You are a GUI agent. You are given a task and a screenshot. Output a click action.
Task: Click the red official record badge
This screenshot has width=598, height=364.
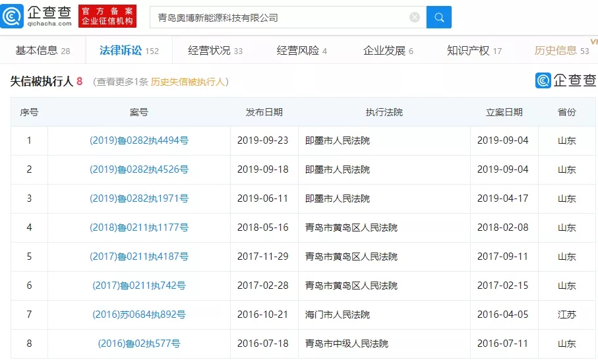tap(107, 16)
